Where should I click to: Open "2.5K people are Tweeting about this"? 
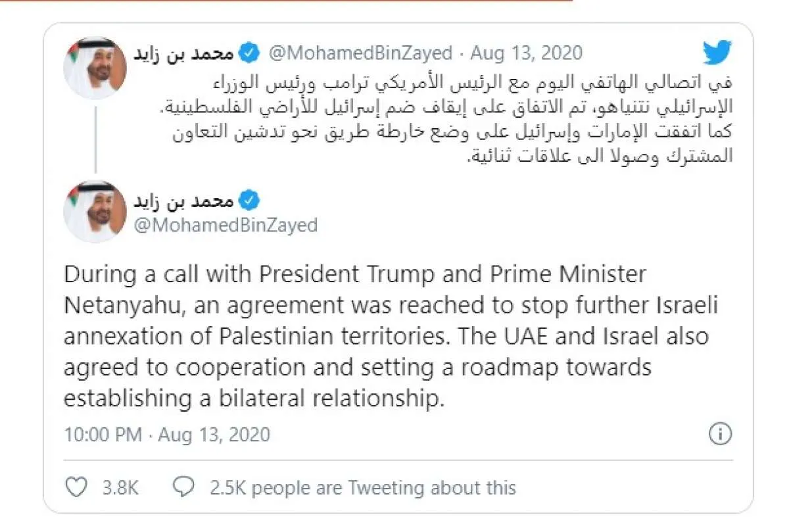coord(362,487)
